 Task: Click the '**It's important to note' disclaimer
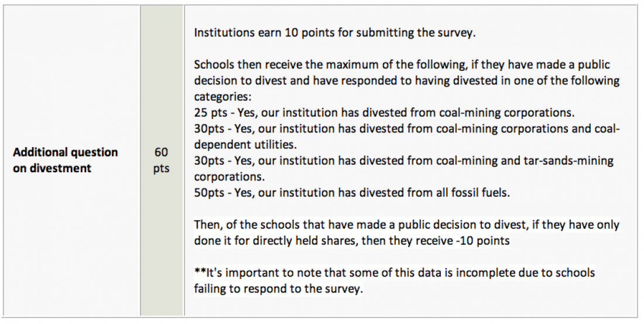coord(394,281)
